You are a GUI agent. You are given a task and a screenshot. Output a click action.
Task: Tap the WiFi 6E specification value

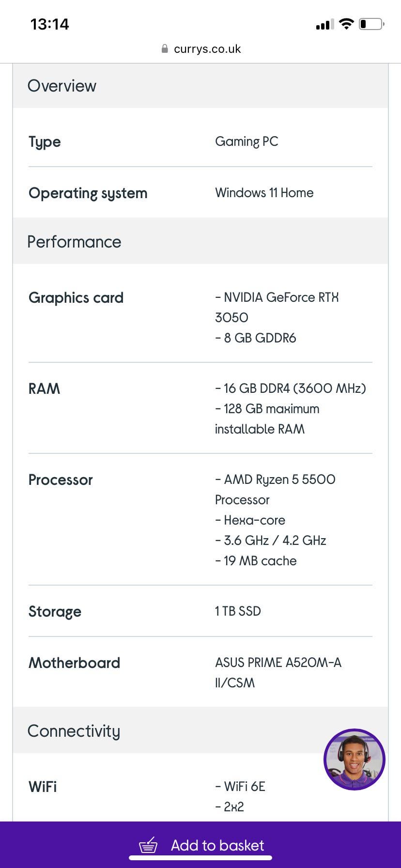(244, 787)
